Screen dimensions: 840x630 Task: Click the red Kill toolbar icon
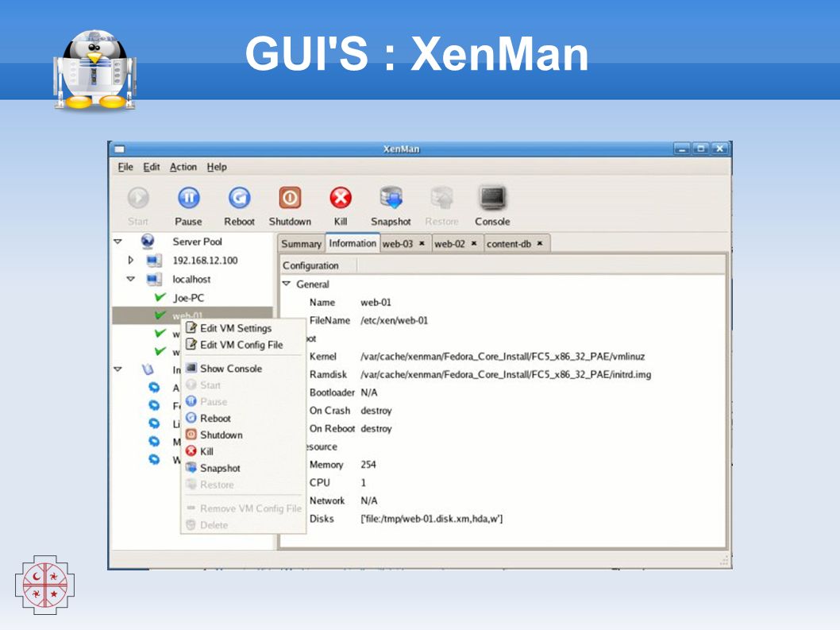click(x=341, y=198)
